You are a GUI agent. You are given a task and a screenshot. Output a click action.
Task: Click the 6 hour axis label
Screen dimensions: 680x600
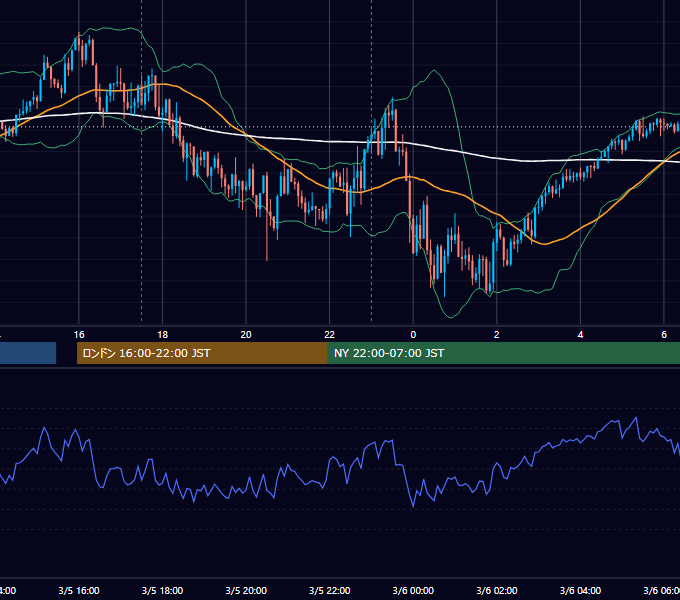(x=664, y=335)
